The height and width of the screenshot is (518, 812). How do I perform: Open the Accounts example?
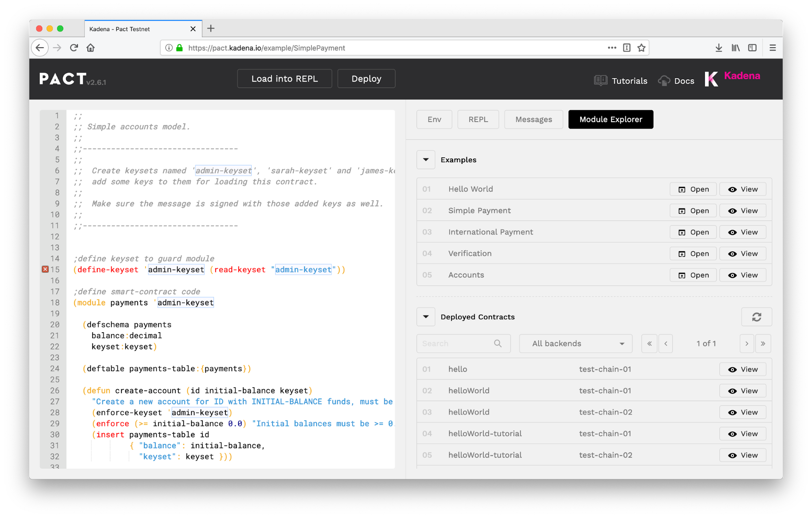[693, 275]
